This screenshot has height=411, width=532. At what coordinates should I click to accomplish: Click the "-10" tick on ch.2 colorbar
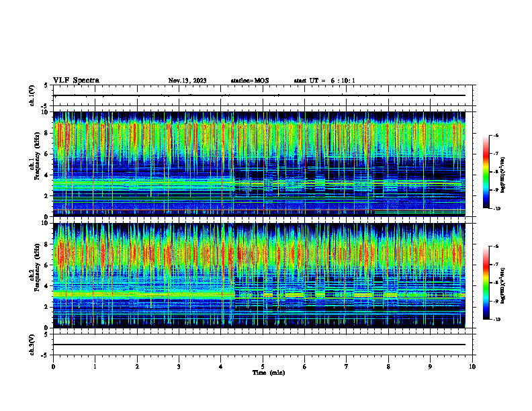pos(497,320)
